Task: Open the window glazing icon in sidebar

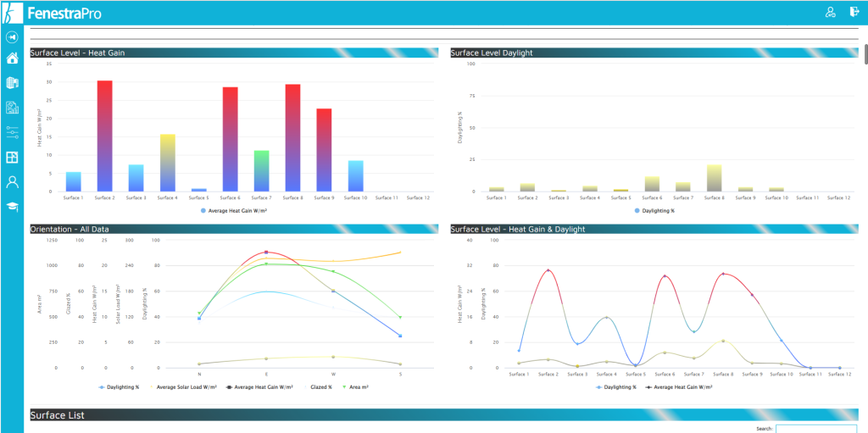Action: pyautogui.click(x=12, y=158)
